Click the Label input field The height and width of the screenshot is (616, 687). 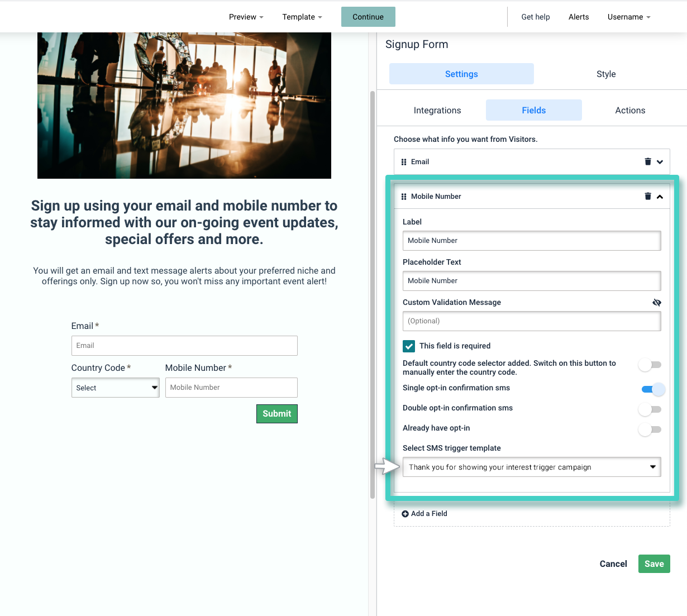pyautogui.click(x=532, y=241)
